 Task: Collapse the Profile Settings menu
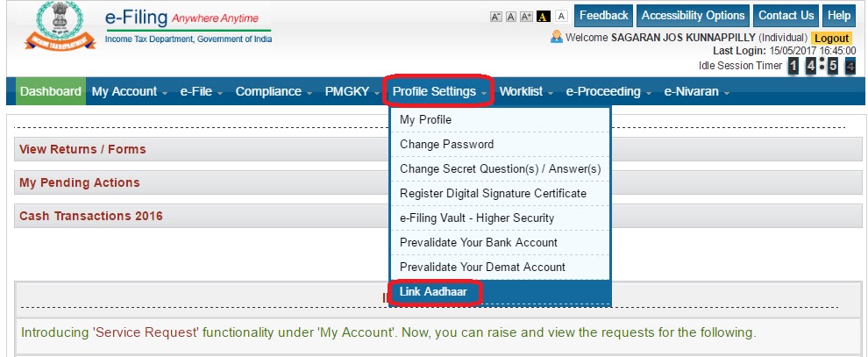click(x=438, y=91)
